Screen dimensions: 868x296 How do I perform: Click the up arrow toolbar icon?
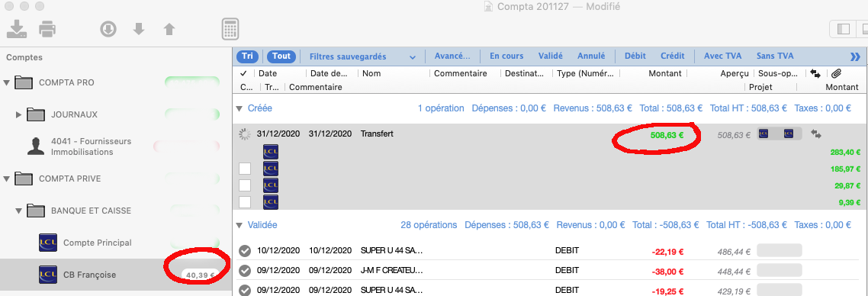coord(169,29)
